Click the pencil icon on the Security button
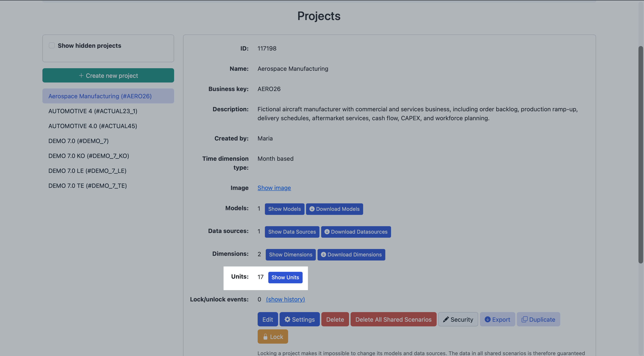This screenshot has height=356, width=644. (446, 319)
